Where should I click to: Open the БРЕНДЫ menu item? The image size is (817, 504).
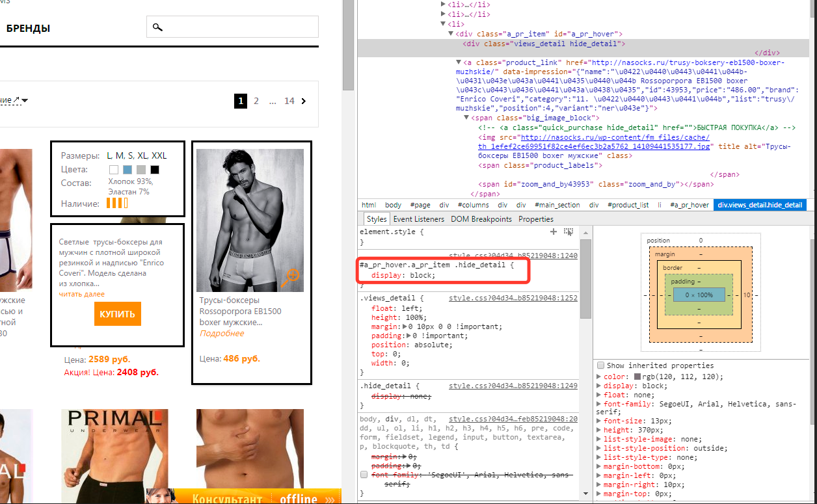pyautogui.click(x=28, y=29)
